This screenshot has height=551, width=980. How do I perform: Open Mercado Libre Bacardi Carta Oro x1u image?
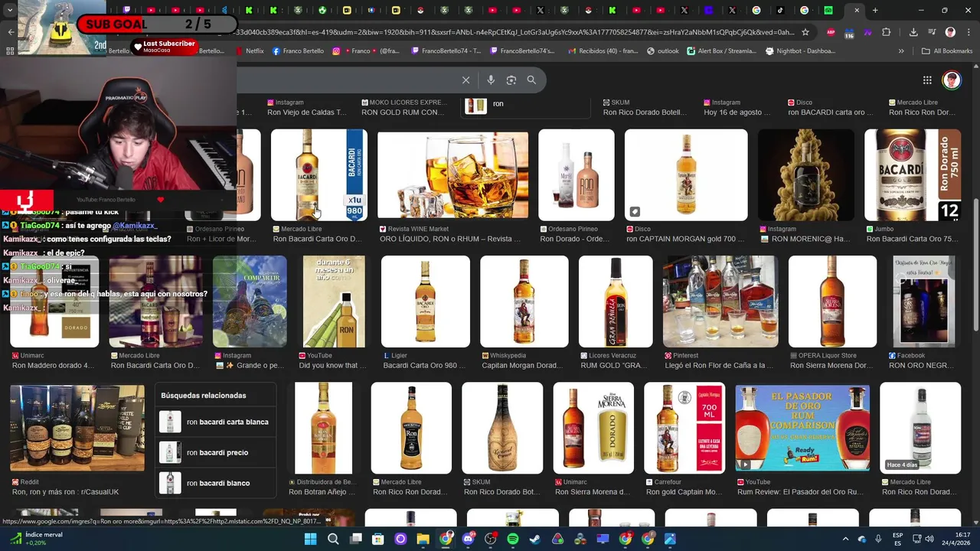(319, 175)
